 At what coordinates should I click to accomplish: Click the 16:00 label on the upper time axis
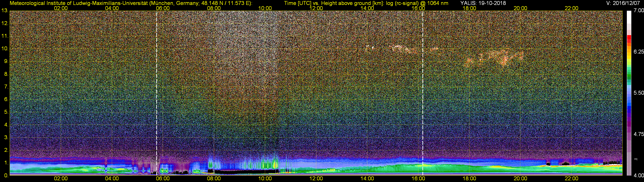418,8
